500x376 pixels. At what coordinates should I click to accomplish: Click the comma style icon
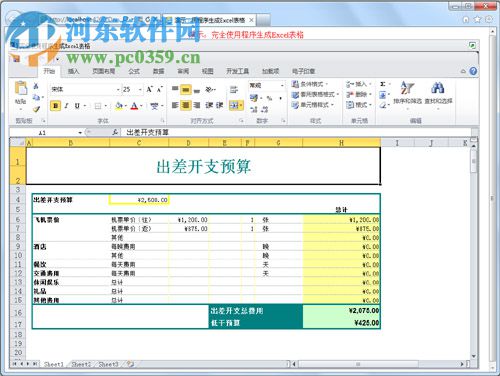280,98
